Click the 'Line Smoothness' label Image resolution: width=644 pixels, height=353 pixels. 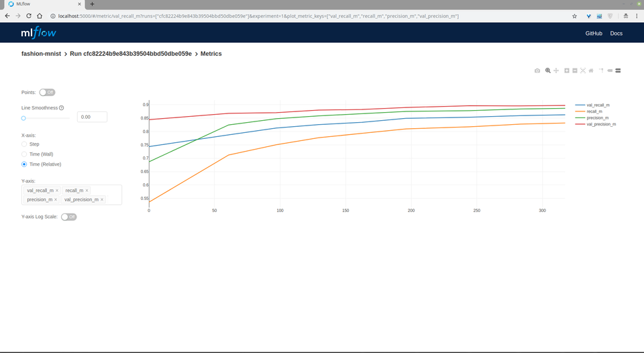point(40,107)
